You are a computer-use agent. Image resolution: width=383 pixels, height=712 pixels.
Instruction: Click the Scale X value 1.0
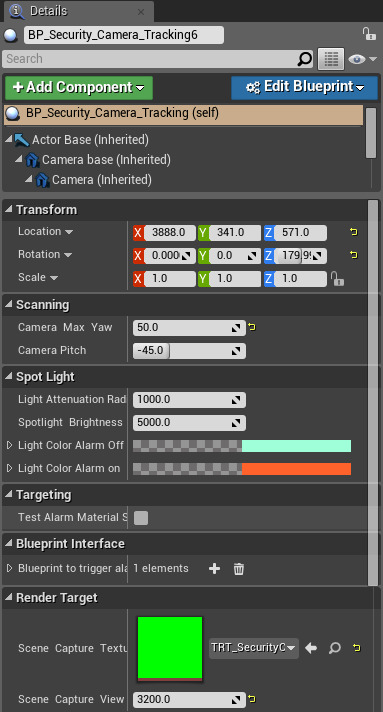click(169, 278)
